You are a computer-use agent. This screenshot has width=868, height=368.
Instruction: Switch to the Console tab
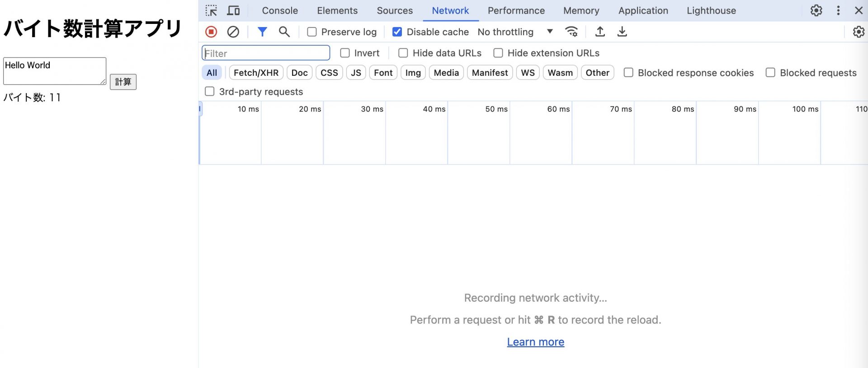click(280, 10)
